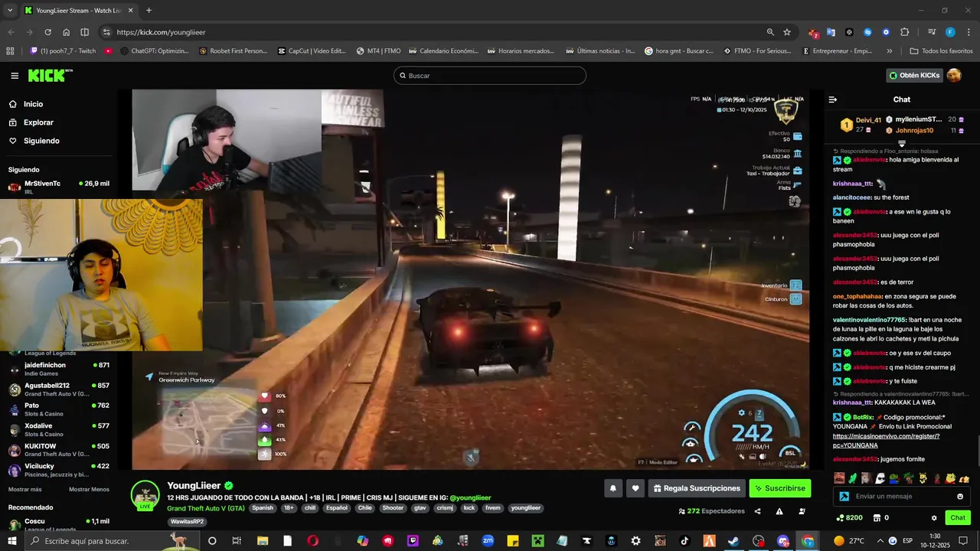This screenshot has height=551, width=980.
Task: Open the Kick hamburger sidebar menu
Action: (15, 76)
